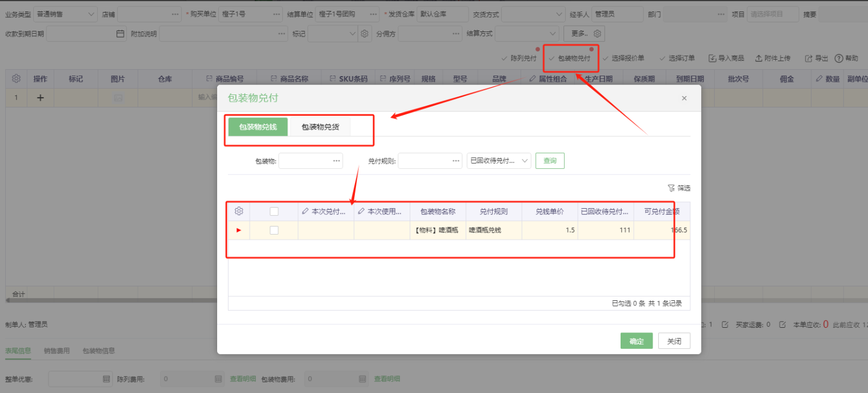Open main grid column settings gear
The height and width of the screenshot is (393, 868).
click(x=17, y=78)
